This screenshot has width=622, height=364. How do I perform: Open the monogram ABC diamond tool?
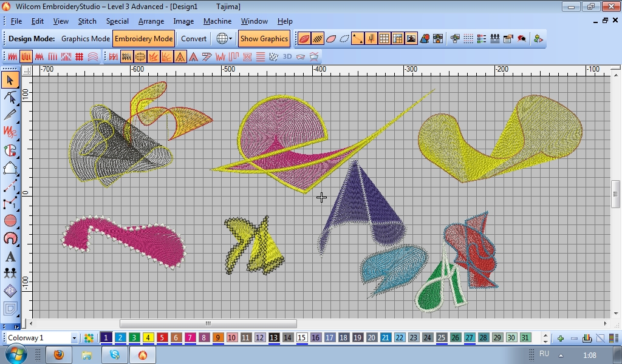click(x=10, y=291)
